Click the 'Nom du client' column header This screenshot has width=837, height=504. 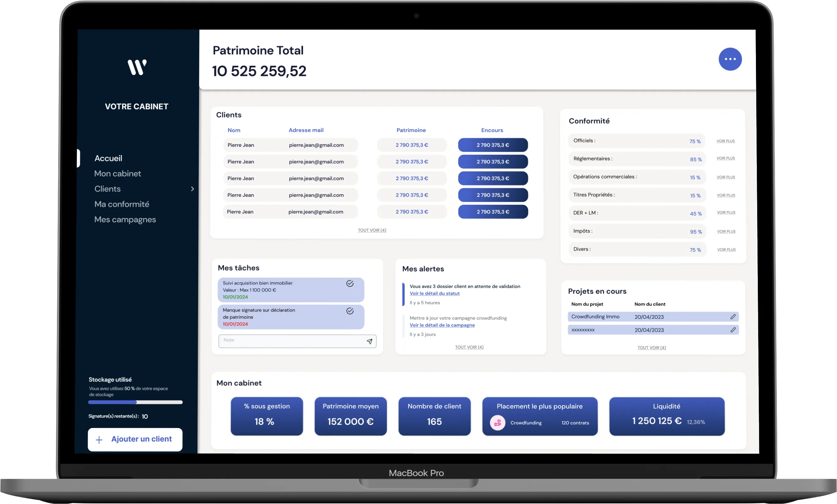[x=650, y=304]
